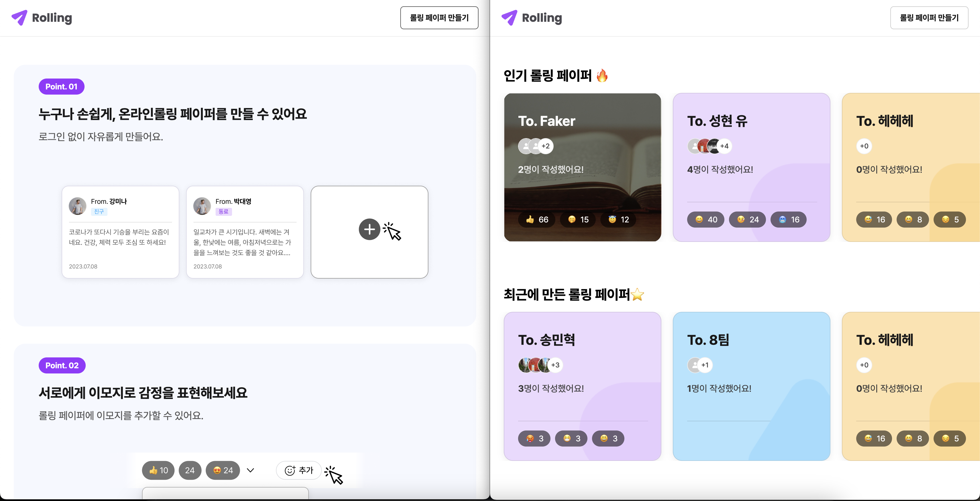The image size is (980, 501).
Task: Click the Rolling paper-plane logo in the right window
Action: point(532,18)
